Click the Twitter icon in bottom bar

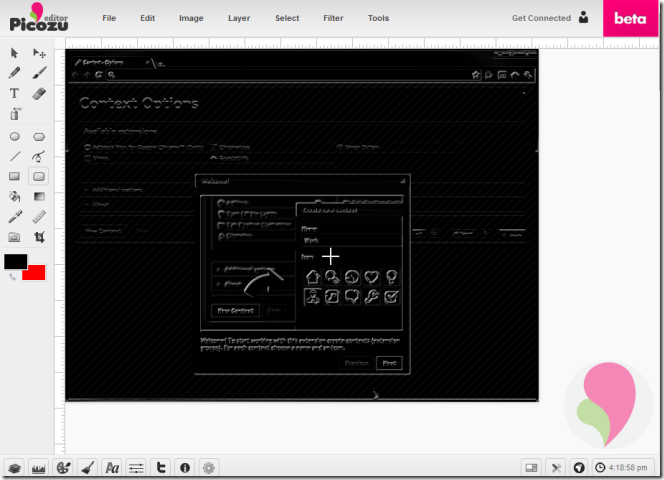161,467
